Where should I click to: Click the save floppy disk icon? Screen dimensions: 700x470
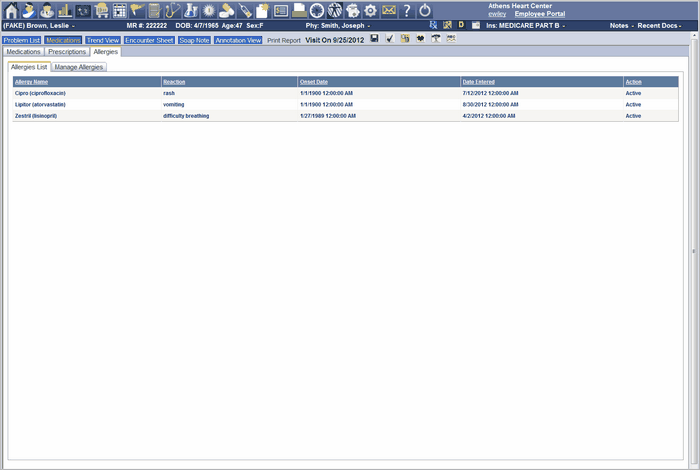374,39
